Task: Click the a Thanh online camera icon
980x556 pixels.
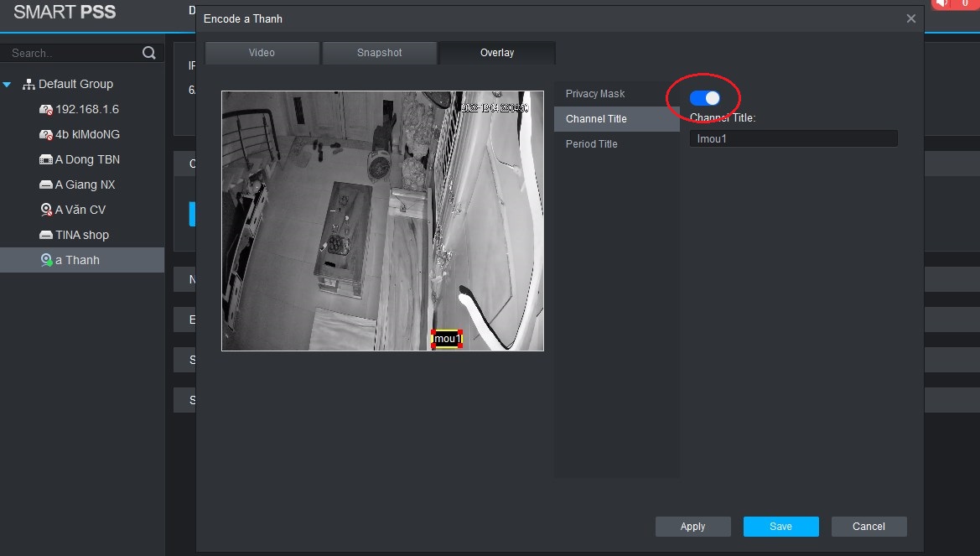Action: pos(46,260)
